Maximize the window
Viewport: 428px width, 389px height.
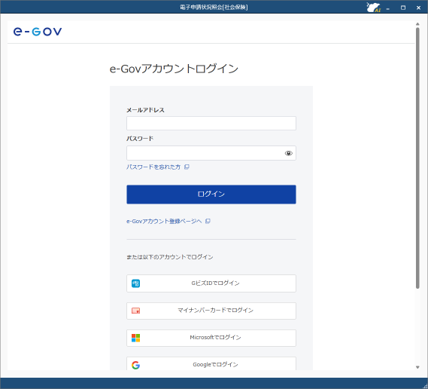pyautogui.click(x=403, y=7)
